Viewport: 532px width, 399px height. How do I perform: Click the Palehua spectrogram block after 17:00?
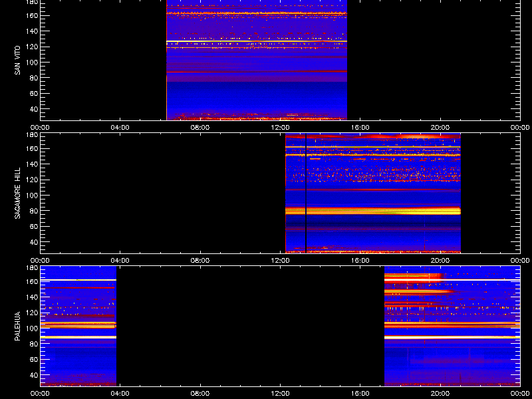tap(452, 326)
